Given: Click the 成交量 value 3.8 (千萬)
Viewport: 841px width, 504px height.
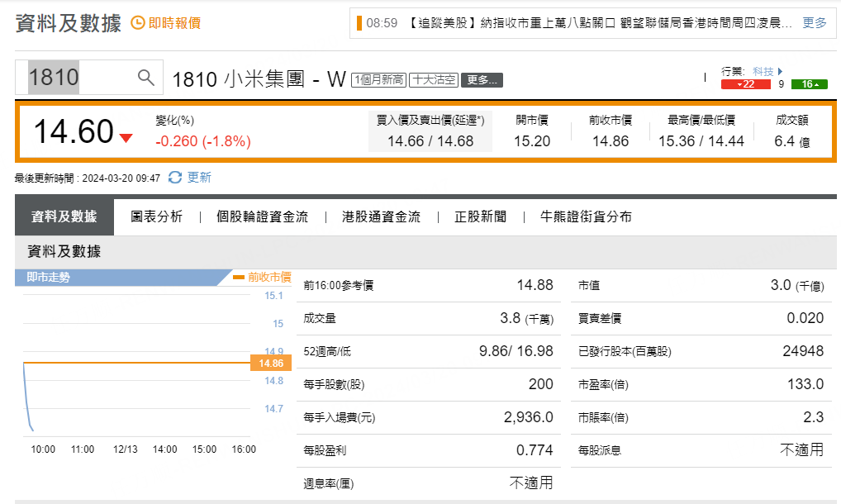Looking at the screenshot, I should [x=527, y=318].
